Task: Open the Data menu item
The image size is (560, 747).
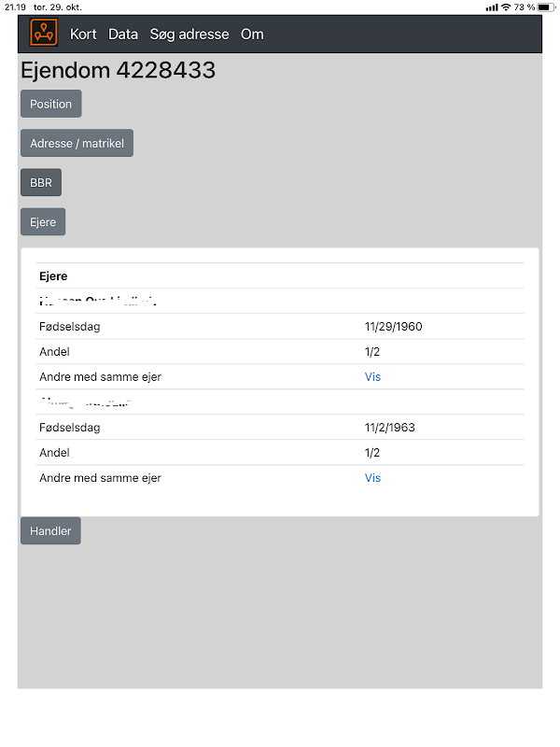Action: coord(123,35)
